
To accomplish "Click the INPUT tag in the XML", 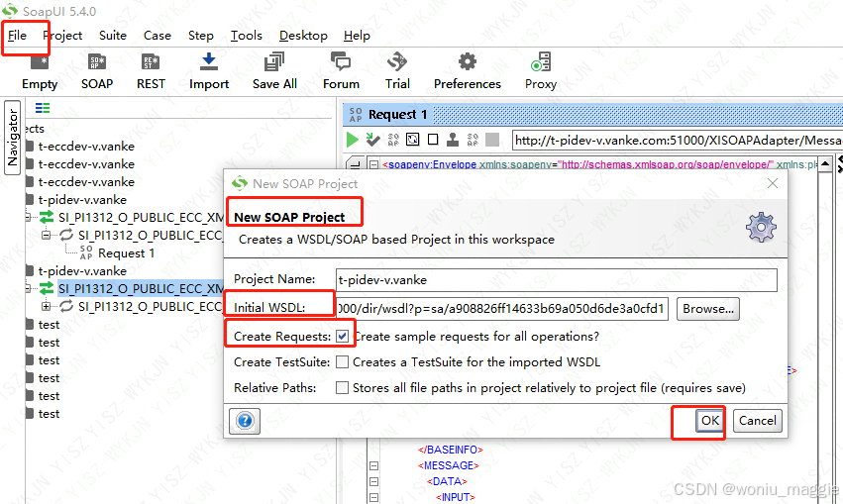I will click(456, 497).
